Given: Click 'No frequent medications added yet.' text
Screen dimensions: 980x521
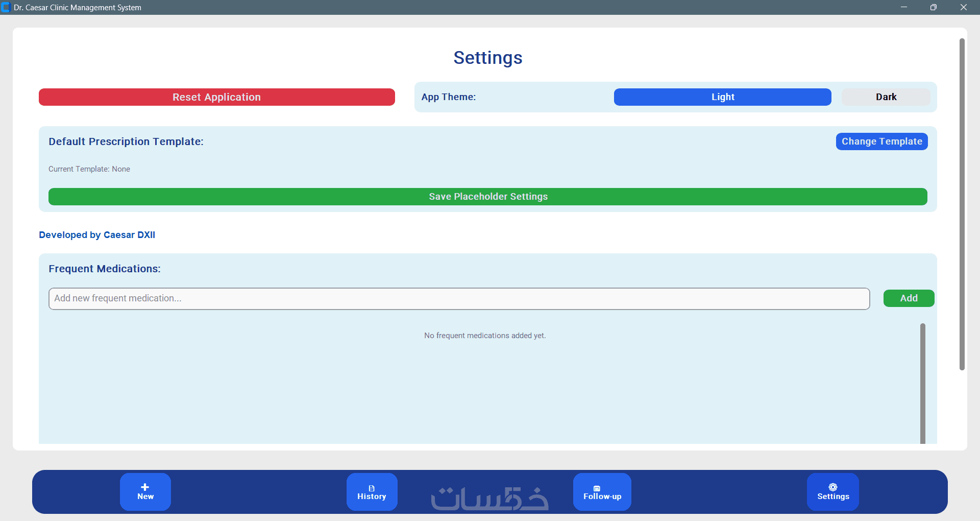Looking at the screenshot, I should coord(485,336).
